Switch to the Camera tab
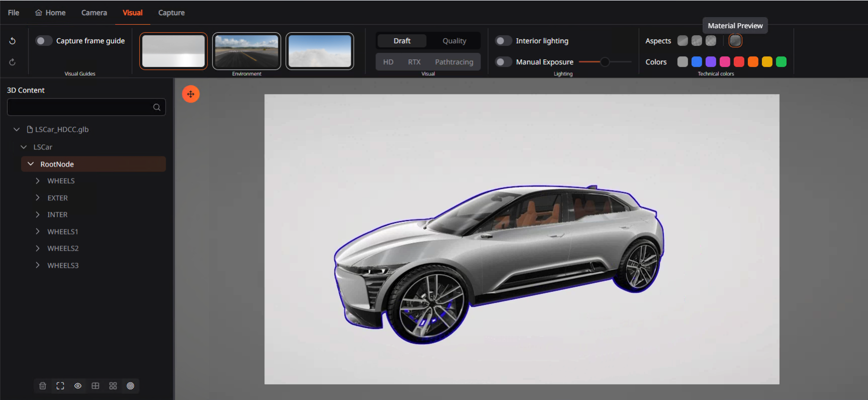 [94, 13]
